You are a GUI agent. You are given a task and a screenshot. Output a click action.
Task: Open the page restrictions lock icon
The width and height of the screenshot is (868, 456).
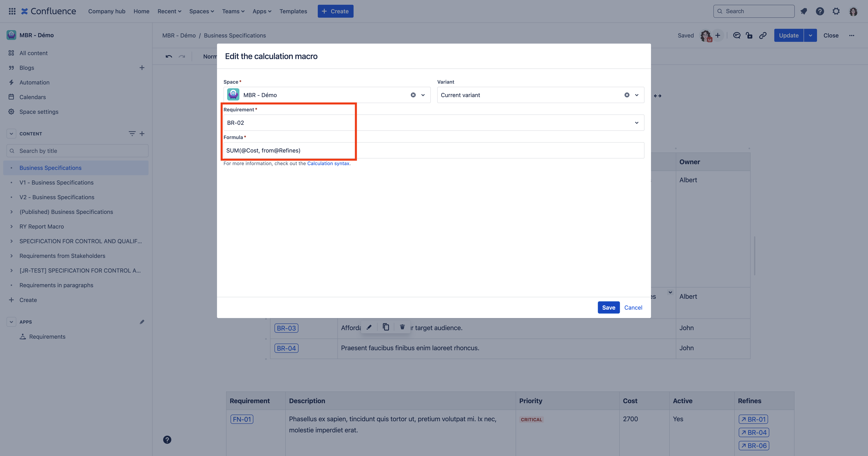749,35
